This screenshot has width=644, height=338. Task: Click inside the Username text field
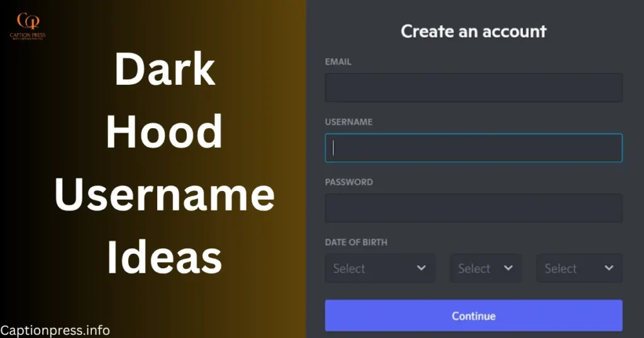tap(473, 148)
